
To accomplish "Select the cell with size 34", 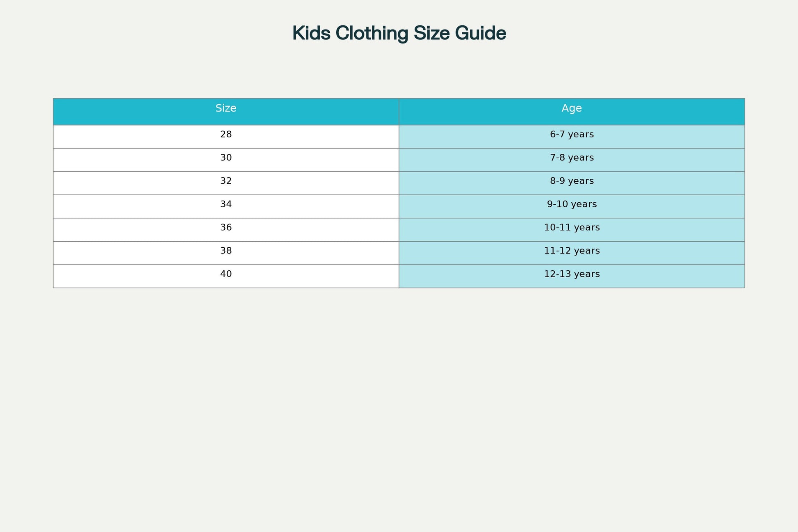I will coord(226,204).
